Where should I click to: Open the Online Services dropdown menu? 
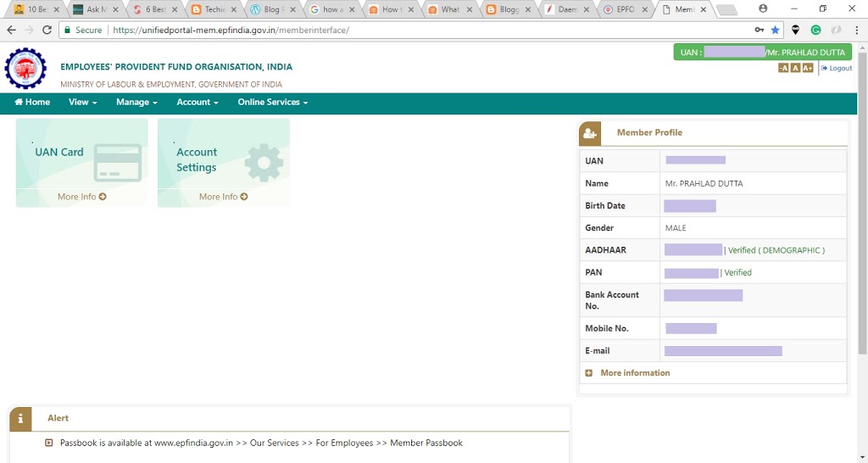click(273, 102)
